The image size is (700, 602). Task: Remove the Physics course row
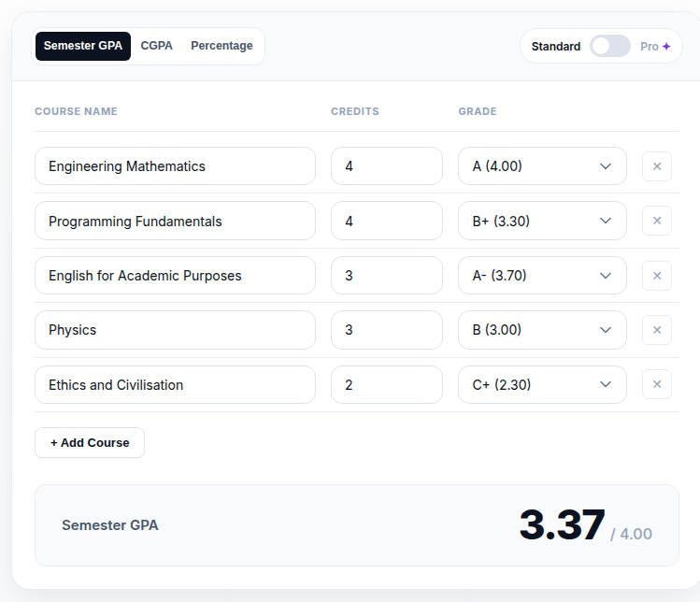click(x=657, y=330)
